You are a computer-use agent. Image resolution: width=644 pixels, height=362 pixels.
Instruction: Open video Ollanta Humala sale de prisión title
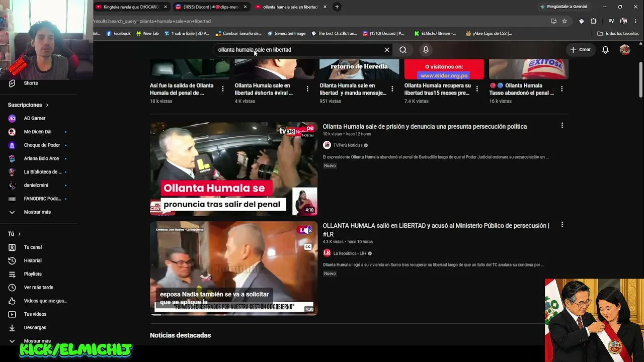click(425, 127)
